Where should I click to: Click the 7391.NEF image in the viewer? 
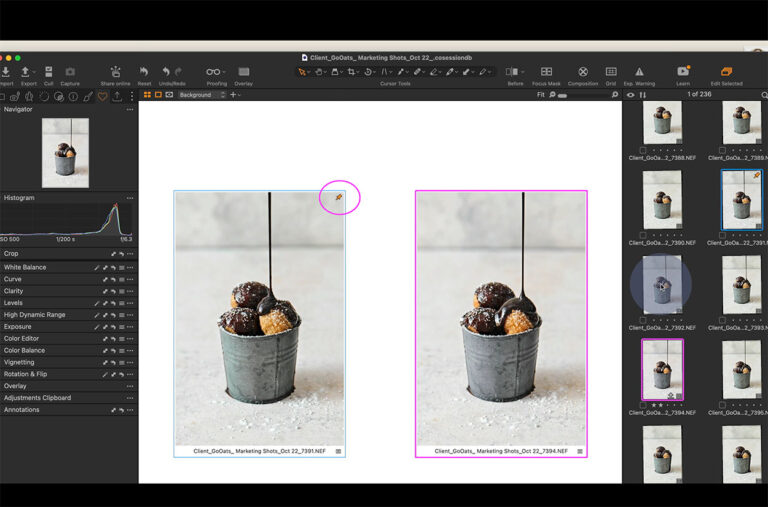point(260,318)
